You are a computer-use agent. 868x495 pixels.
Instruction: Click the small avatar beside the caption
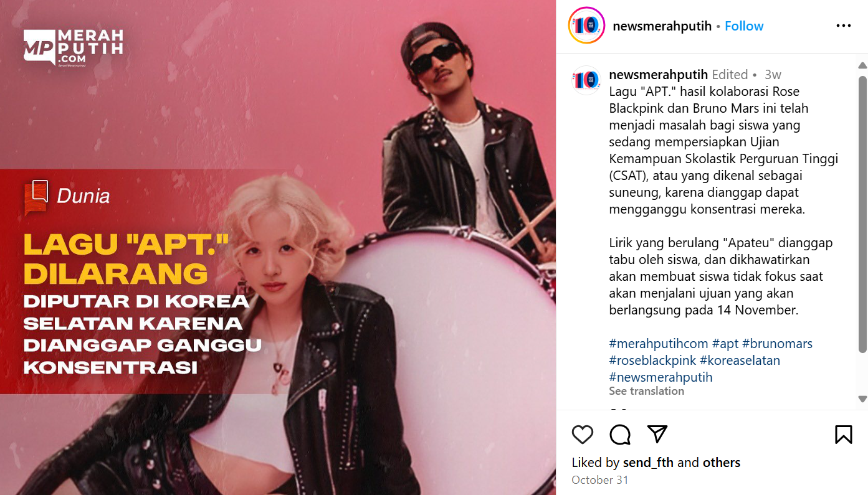pyautogui.click(x=586, y=80)
